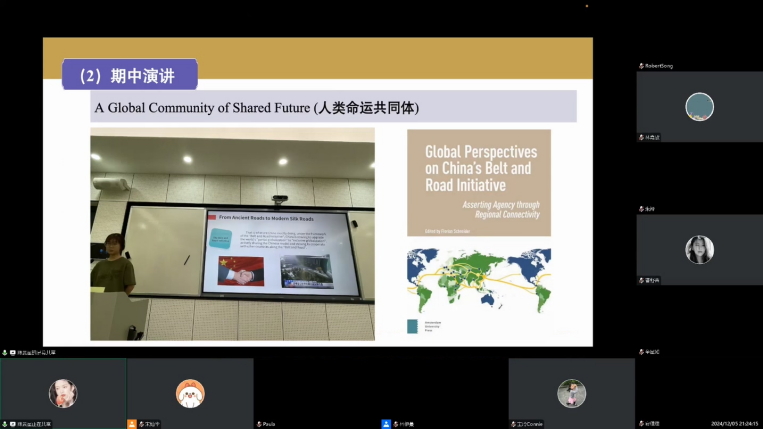Image resolution: width=763 pixels, height=429 pixels.
Task: Click the mic icon beside the Connie label
Action: [512, 424]
